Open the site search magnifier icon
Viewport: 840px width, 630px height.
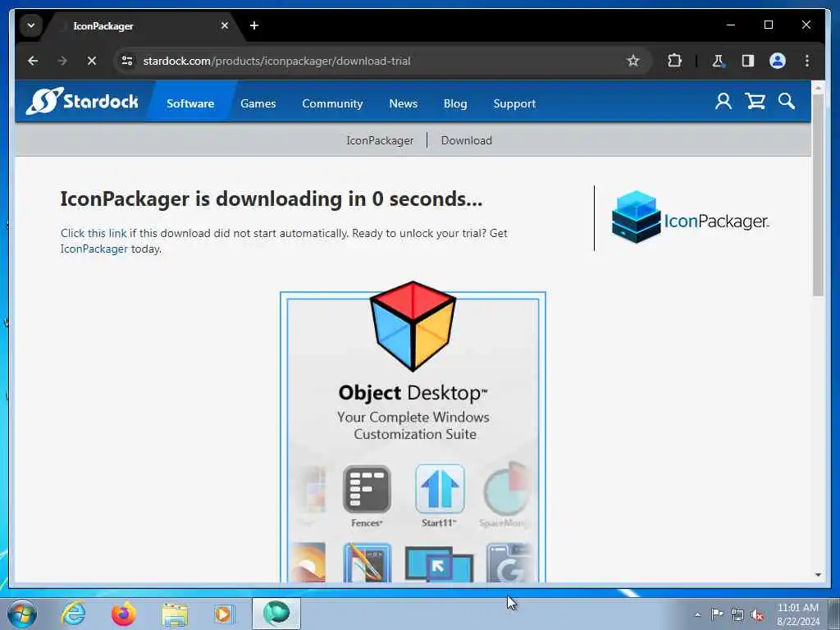coord(787,101)
